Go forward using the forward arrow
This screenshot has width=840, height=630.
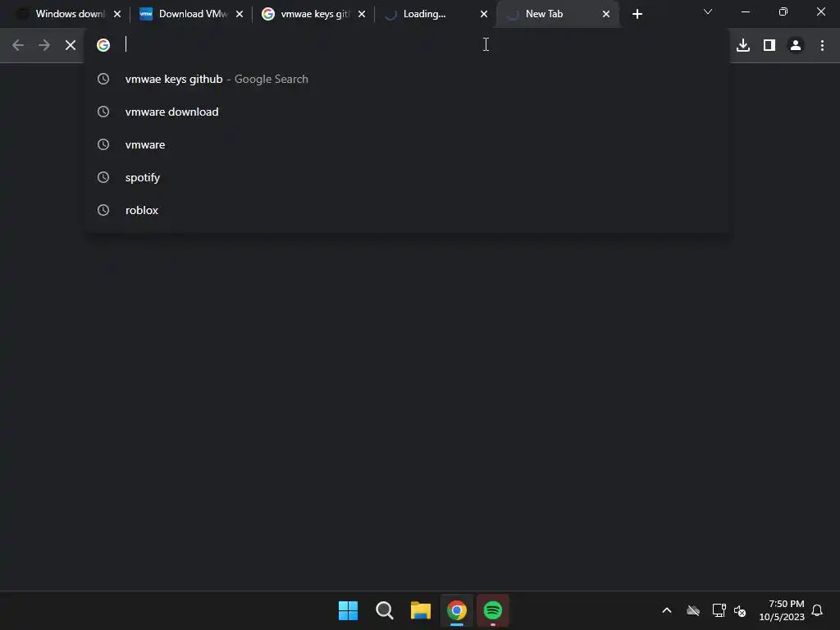click(44, 45)
